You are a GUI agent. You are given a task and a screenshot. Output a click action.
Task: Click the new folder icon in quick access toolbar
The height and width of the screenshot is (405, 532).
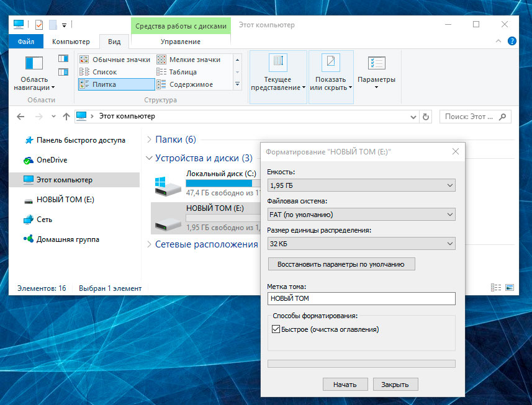[53, 25]
